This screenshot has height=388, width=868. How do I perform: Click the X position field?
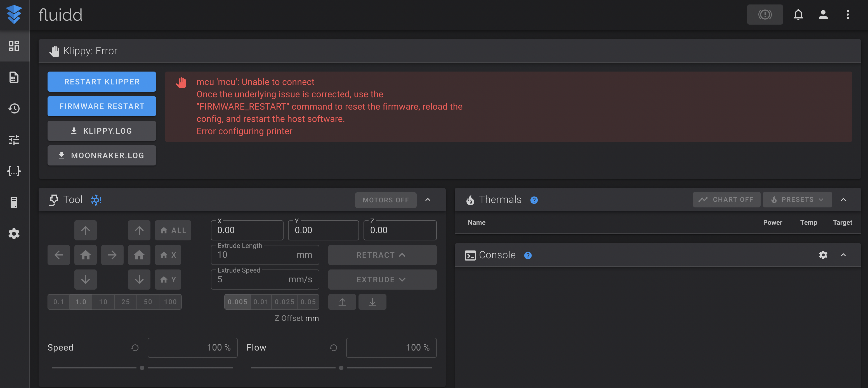coord(247,230)
